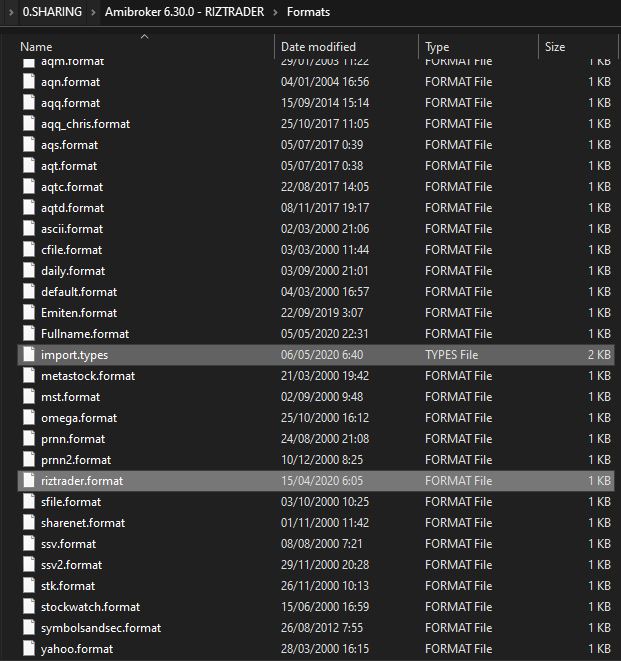Image resolution: width=621 pixels, height=661 pixels.
Task: Click date 22/09/2019 3:07 of Emiten.format
Action: point(322,313)
